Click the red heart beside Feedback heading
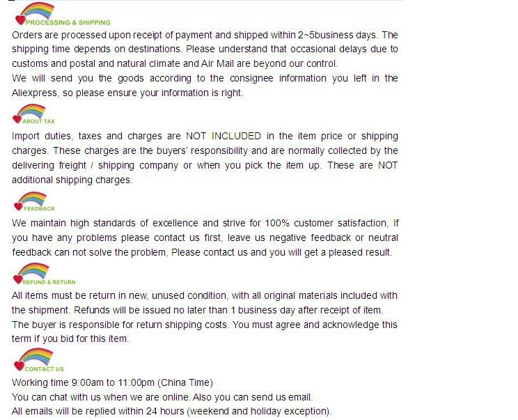This screenshot has height=420, width=518. tap(18, 207)
